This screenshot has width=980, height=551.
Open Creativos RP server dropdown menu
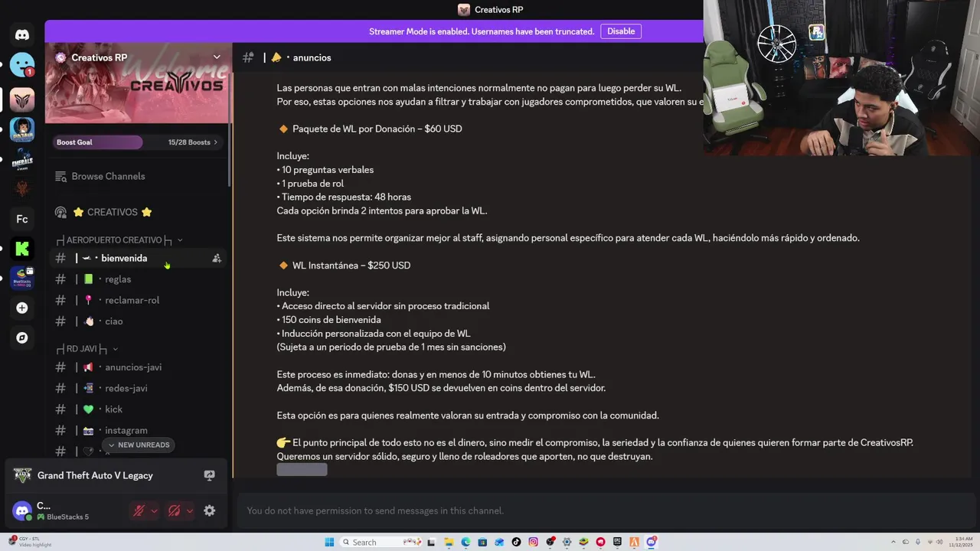point(217,57)
